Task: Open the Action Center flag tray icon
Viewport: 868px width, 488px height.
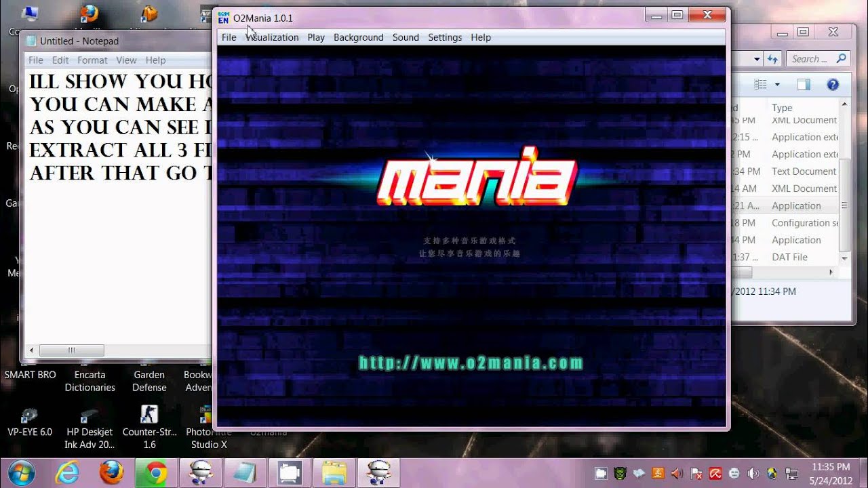Action: 696,473
